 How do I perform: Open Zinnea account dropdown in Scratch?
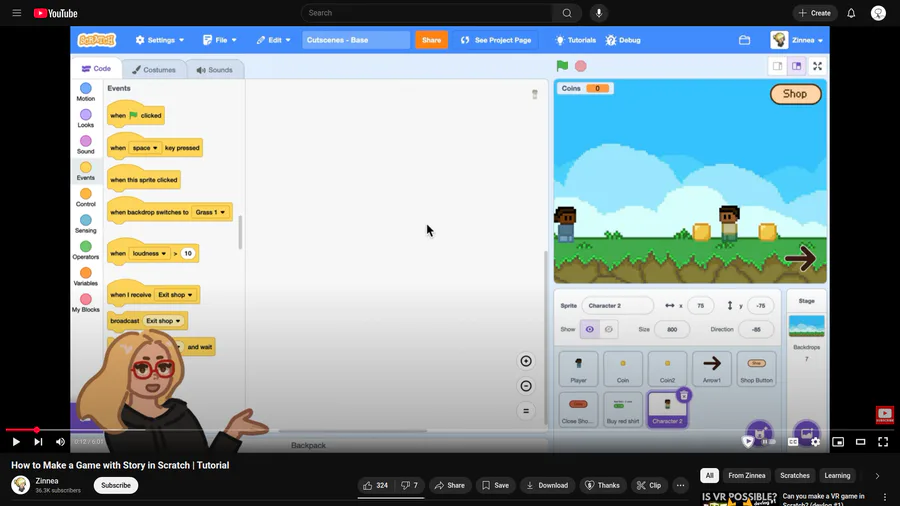(x=798, y=40)
